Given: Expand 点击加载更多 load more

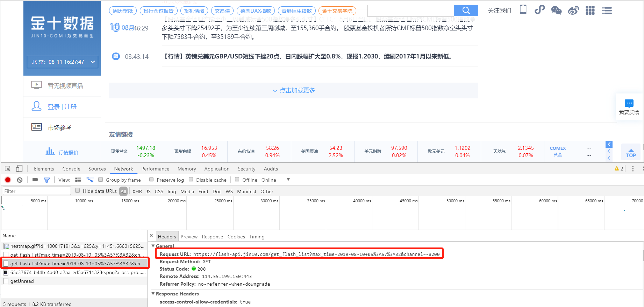Looking at the screenshot, I should click(294, 90).
